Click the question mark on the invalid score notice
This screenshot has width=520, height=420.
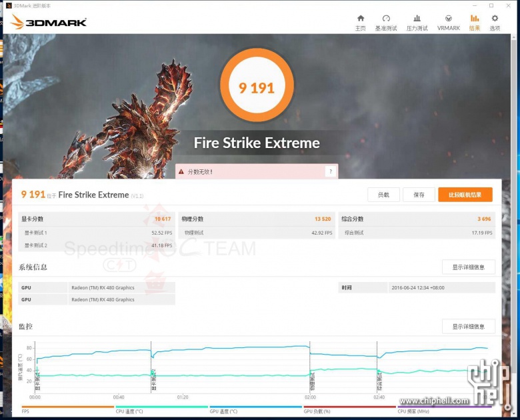point(329,172)
